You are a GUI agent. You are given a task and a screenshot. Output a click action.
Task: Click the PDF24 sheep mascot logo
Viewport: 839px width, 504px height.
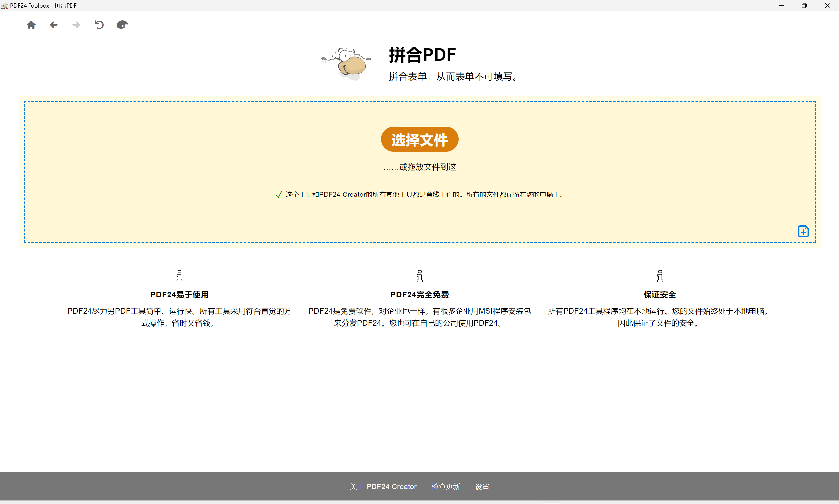347,64
